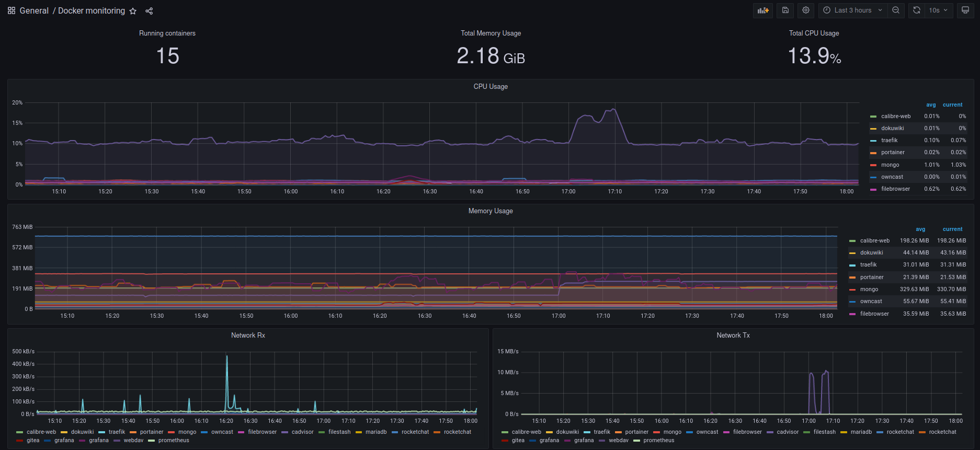The width and height of the screenshot is (980, 450).
Task: Click the Docker monitoring dashboard title
Action: [92, 11]
